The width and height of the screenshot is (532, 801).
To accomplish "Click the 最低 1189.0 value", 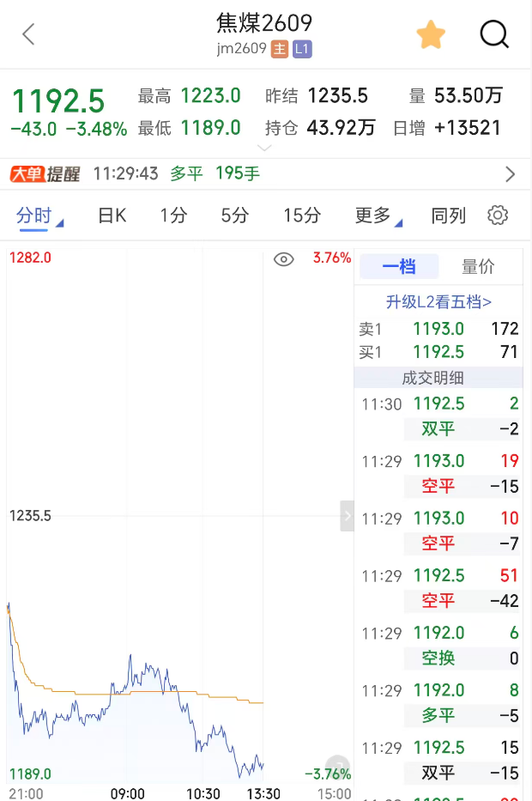I will click(x=210, y=128).
